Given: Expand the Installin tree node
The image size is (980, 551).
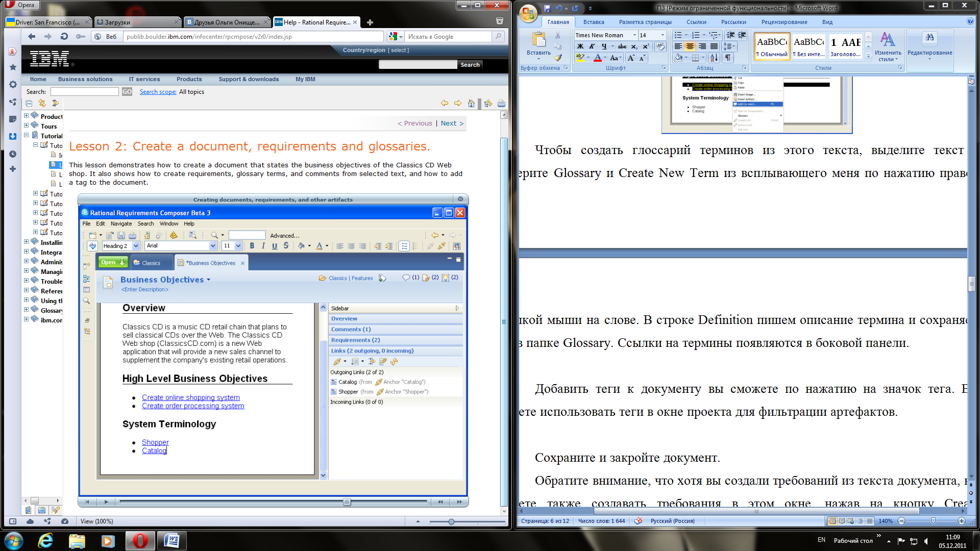Looking at the screenshot, I should tap(27, 242).
